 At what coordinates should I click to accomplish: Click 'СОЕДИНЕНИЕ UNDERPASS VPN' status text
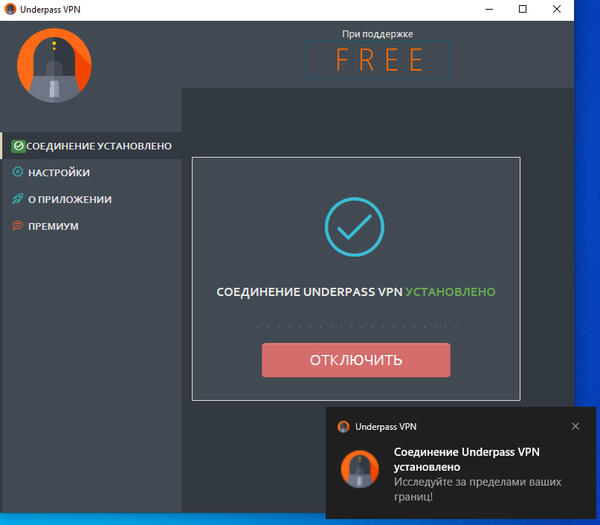point(310,292)
